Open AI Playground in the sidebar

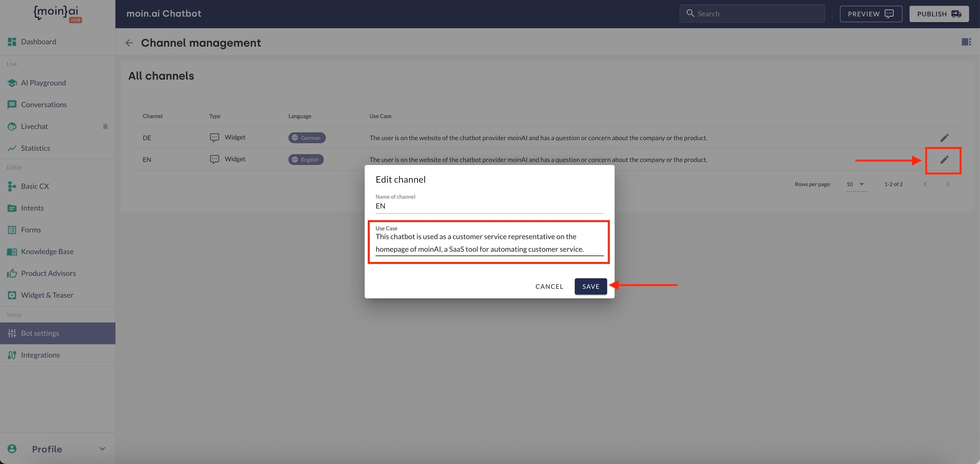[x=58, y=83]
